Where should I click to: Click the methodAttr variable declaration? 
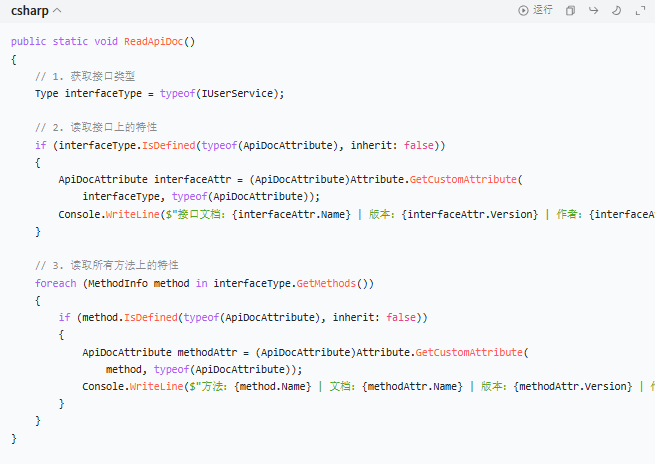pyautogui.click(x=209, y=352)
